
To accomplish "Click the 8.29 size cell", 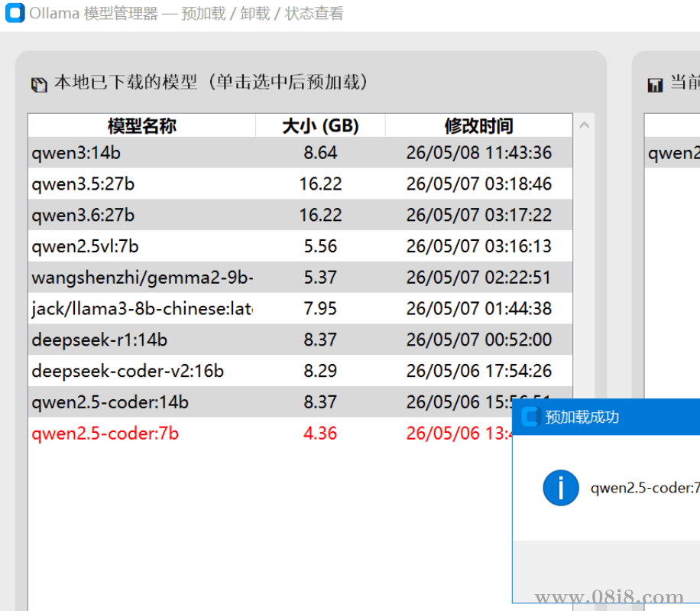I will pos(320,371).
